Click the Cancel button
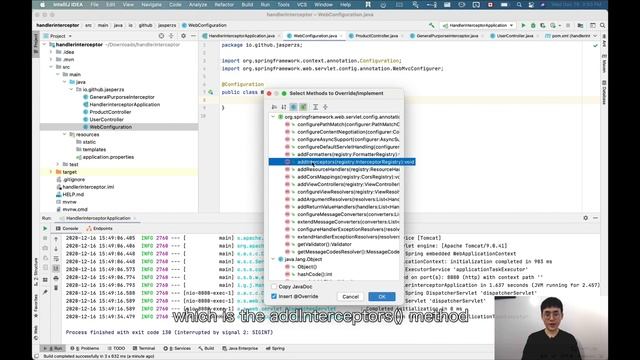The image size is (640, 360). (x=350, y=297)
